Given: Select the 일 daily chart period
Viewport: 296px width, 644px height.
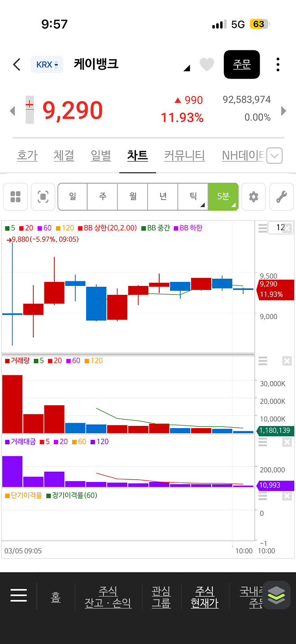Looking at the screenshot, I should click(x=73, y=197).
